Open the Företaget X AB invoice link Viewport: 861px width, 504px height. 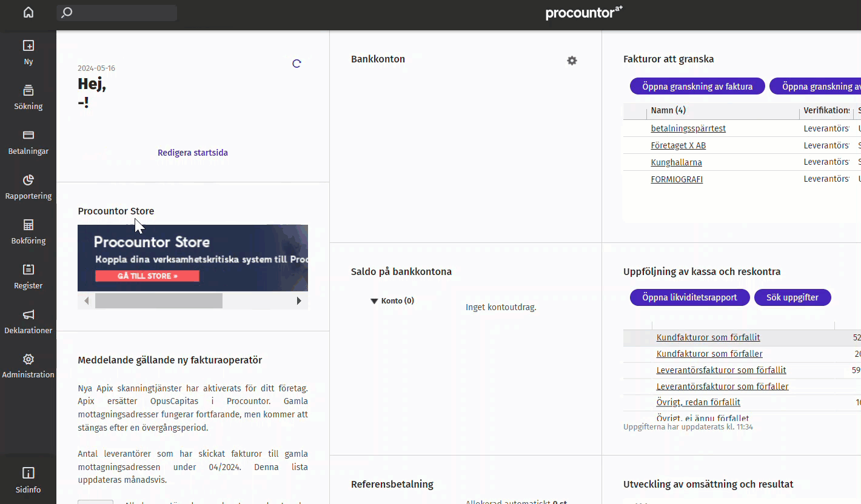pyautogui.click(x=678, y=145)
